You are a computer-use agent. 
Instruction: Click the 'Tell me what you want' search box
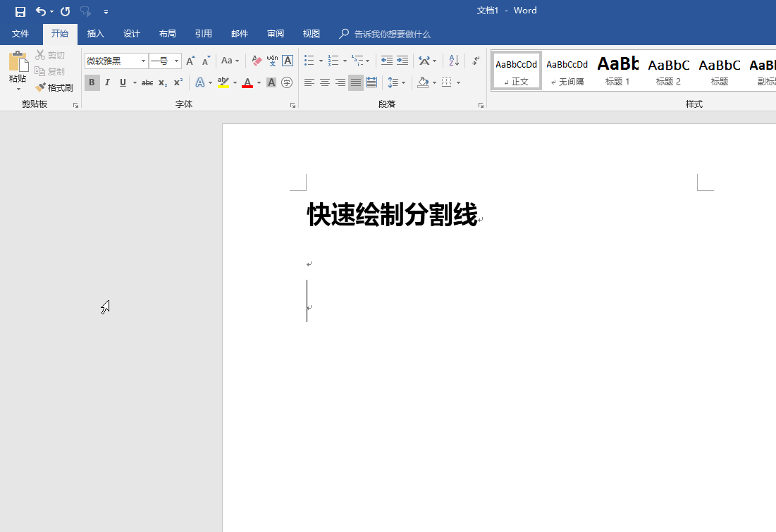tap(392, 34)
